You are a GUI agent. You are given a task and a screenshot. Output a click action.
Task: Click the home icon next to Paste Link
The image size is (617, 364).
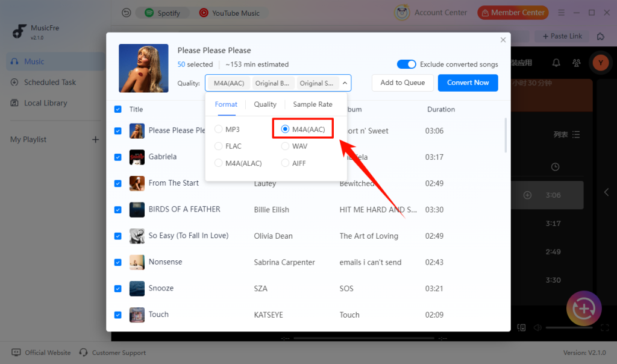(x=601, y=36)
